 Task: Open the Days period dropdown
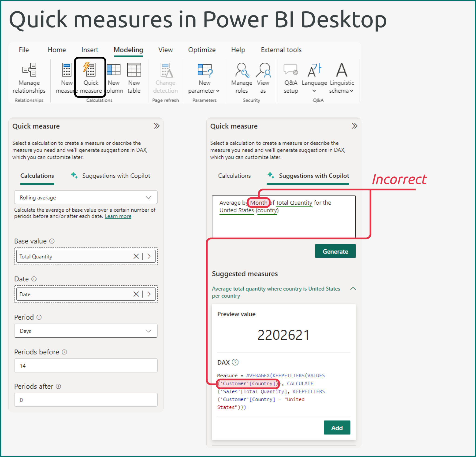tap(86, 331)
